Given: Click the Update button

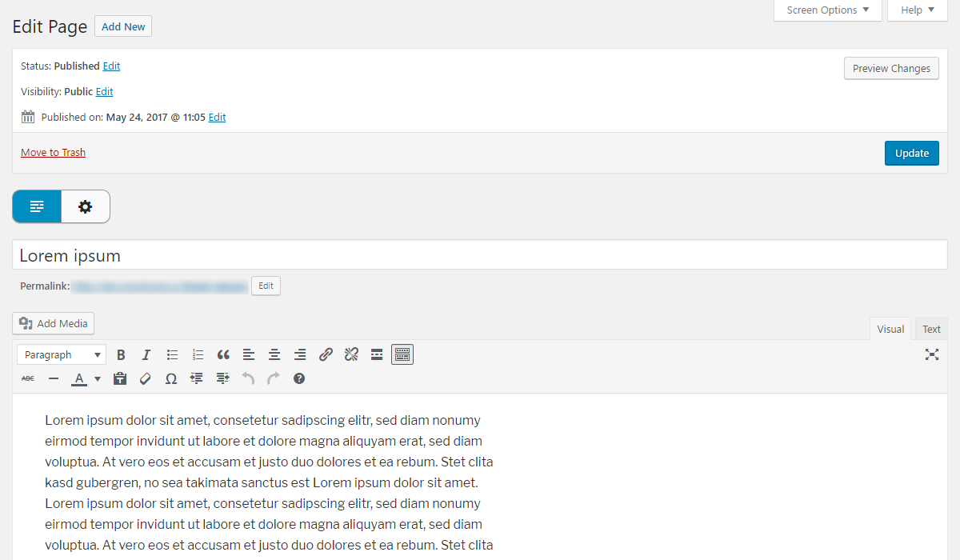Looking at the screenshot, I should [912, 154].
